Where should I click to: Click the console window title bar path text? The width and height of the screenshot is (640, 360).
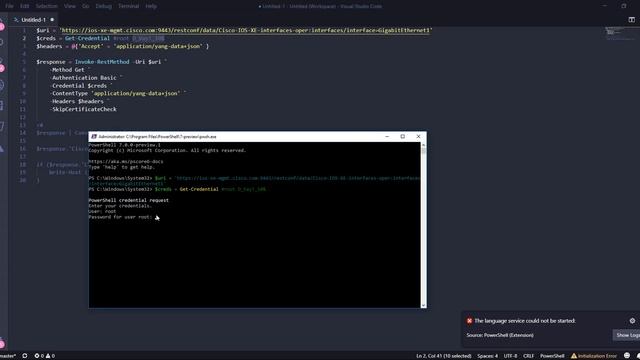pos(158,137)
